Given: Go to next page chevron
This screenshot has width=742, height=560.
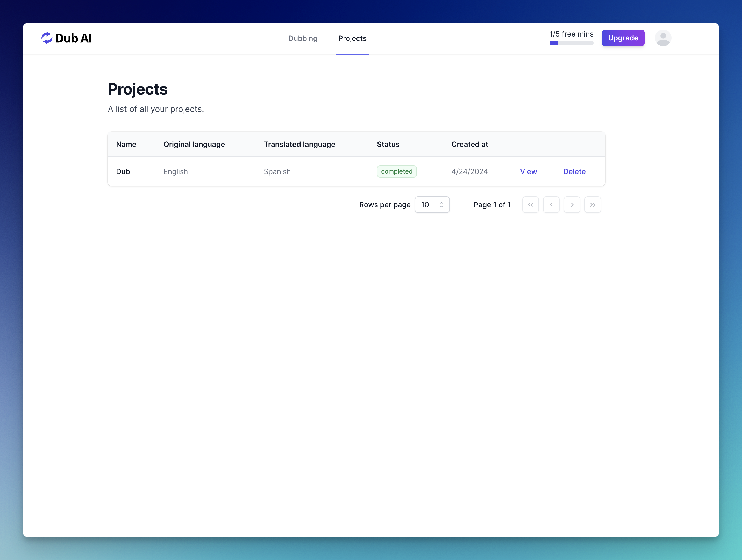Looking at the screenshot, I should [572, 205].
